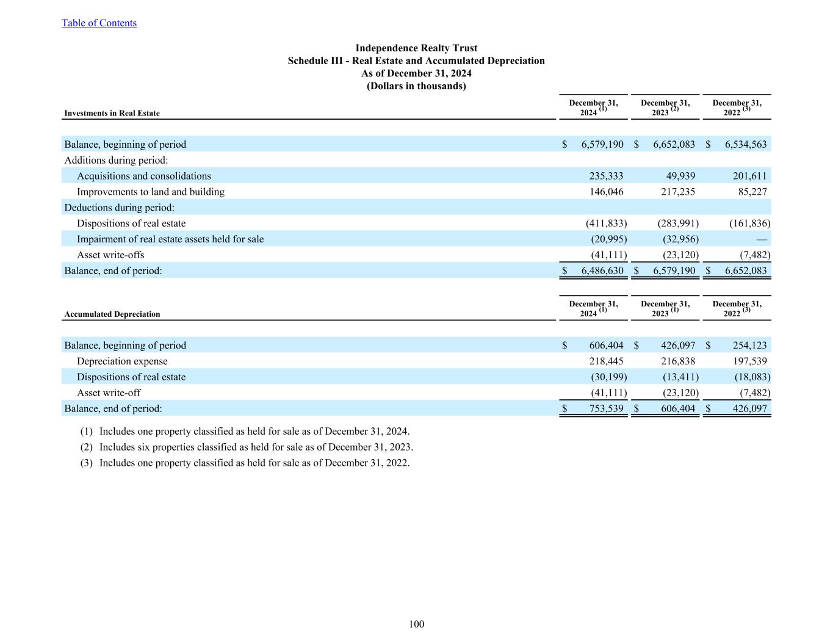This screenshot has height=644, width=833.
Task: Click the Depreciation expense row label
Action: point(122,361)
